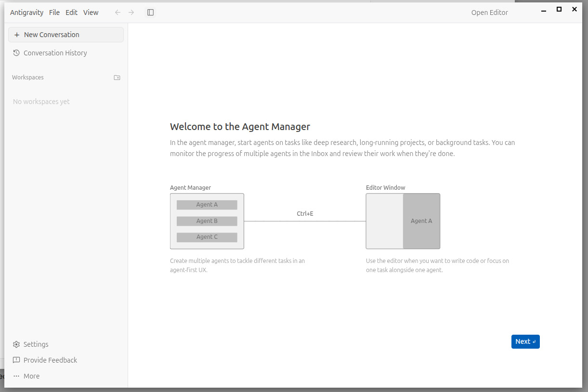
Task: Click the Provide Feedback speech icon
Action: [16, 360]
